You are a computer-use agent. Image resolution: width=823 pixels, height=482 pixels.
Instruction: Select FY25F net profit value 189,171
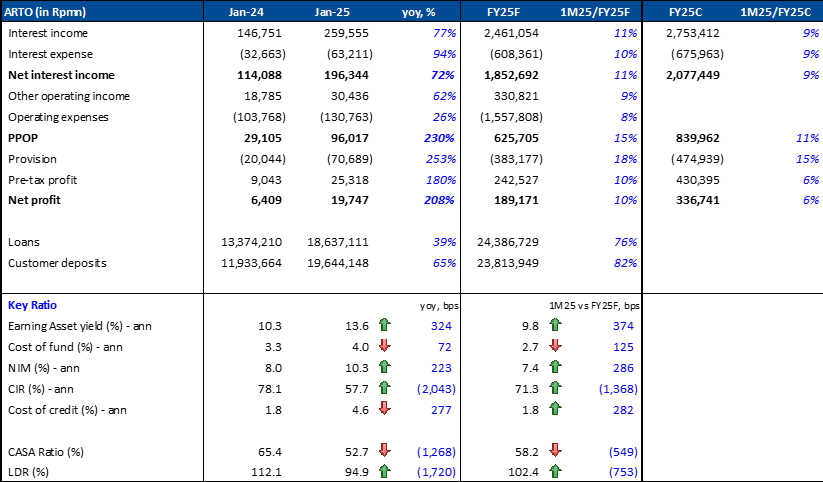point(516,200)
